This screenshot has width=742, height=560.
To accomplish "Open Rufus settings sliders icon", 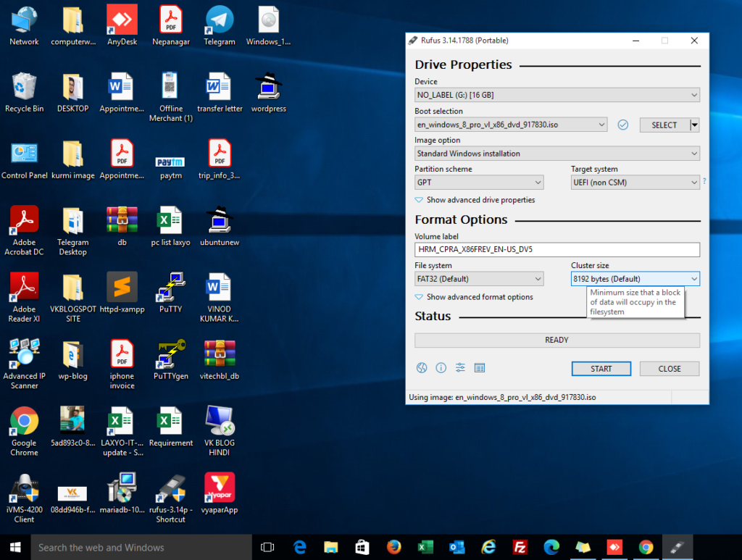I will point(460,368).
